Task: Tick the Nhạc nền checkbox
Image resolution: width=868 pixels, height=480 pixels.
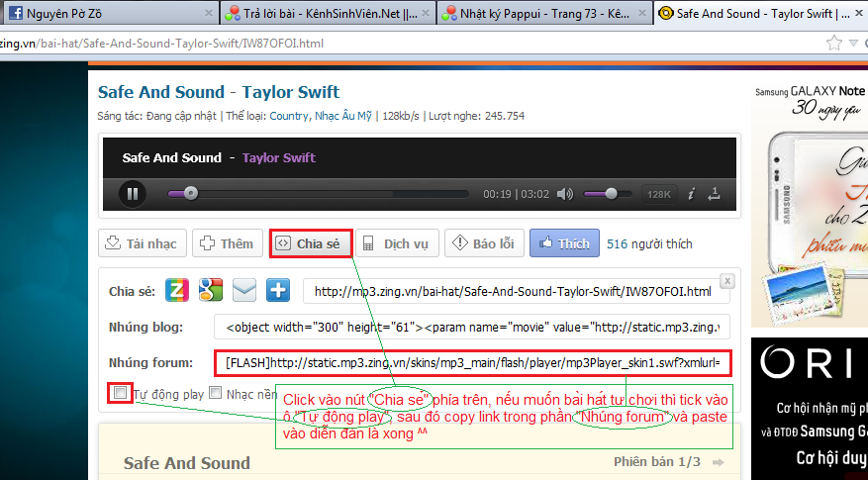Action: coord(216,393)
